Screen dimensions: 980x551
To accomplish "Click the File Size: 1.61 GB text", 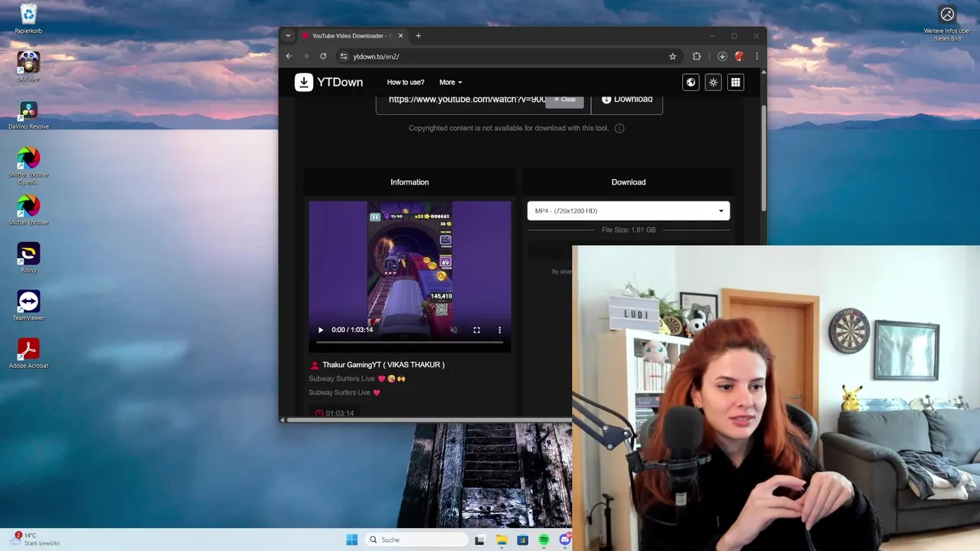I will pyautogui.click(x=629, y=230).
